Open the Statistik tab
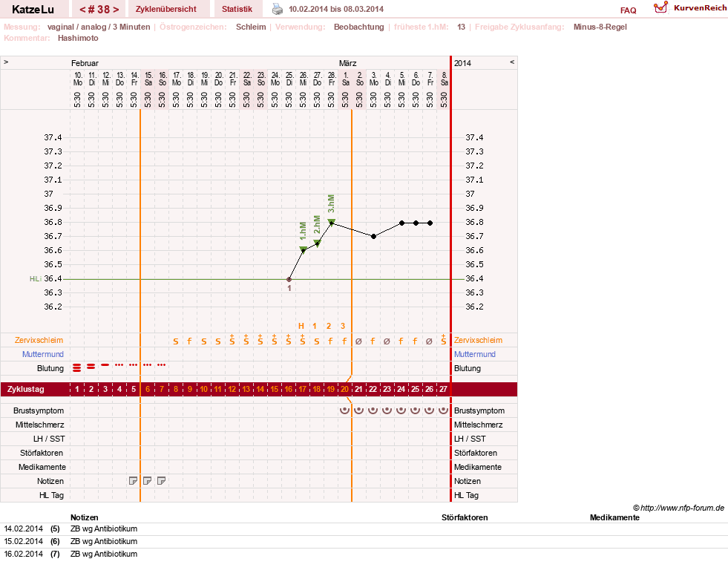Screen dimensions: 728x576 [x=237, y=9]
